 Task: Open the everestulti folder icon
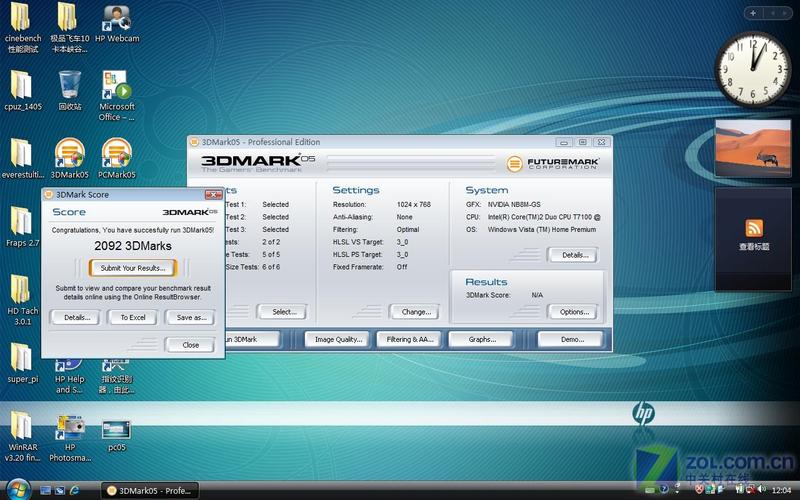click(x=22, y=158)
